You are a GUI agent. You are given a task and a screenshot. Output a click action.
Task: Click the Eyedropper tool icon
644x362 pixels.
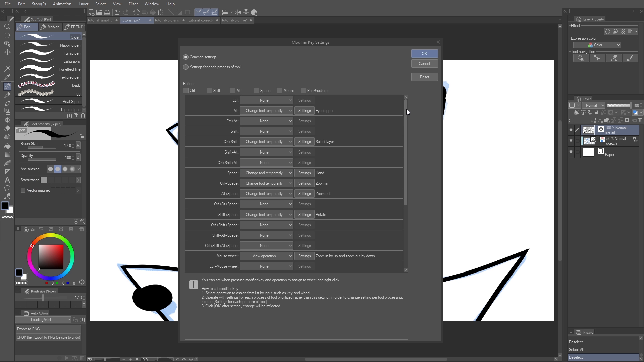coord(7,77)
